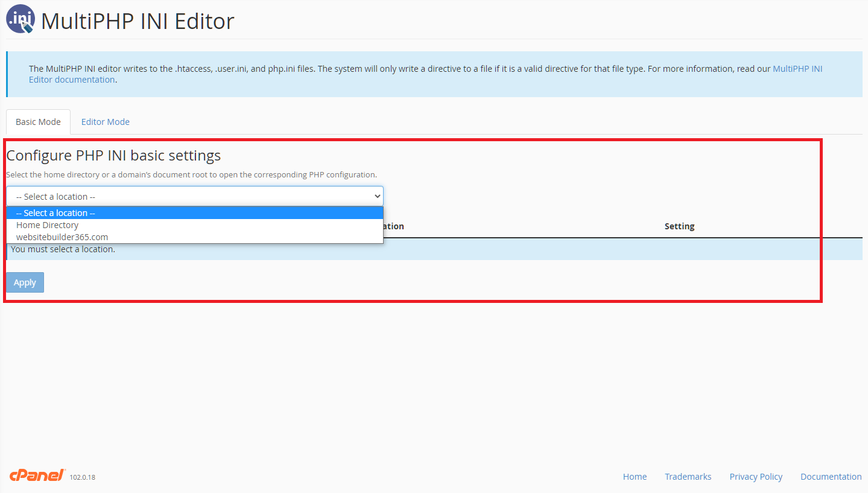Click the MultiPHP INI Editor .ini icon
Screen dimensions: 868x493
tap(21, 18)
